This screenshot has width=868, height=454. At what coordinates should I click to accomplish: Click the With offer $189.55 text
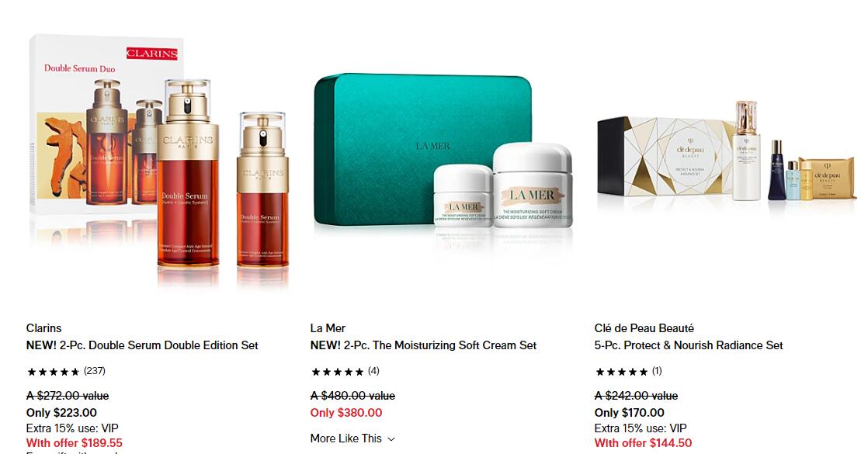point(75,443)
